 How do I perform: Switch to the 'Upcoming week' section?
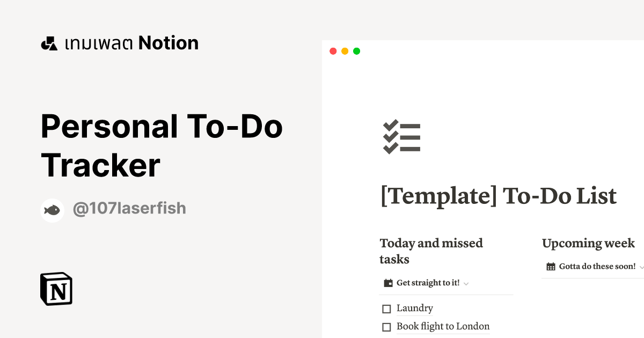click(x=588, y=243)
